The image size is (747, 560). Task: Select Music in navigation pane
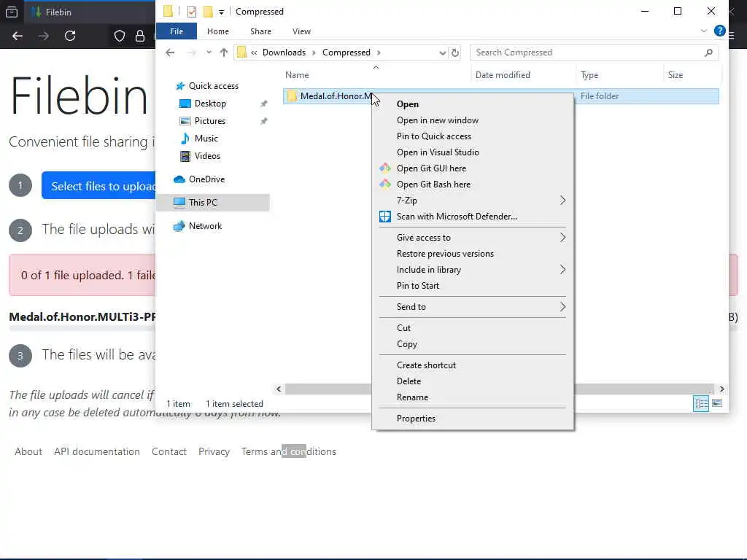pos(206,139)
